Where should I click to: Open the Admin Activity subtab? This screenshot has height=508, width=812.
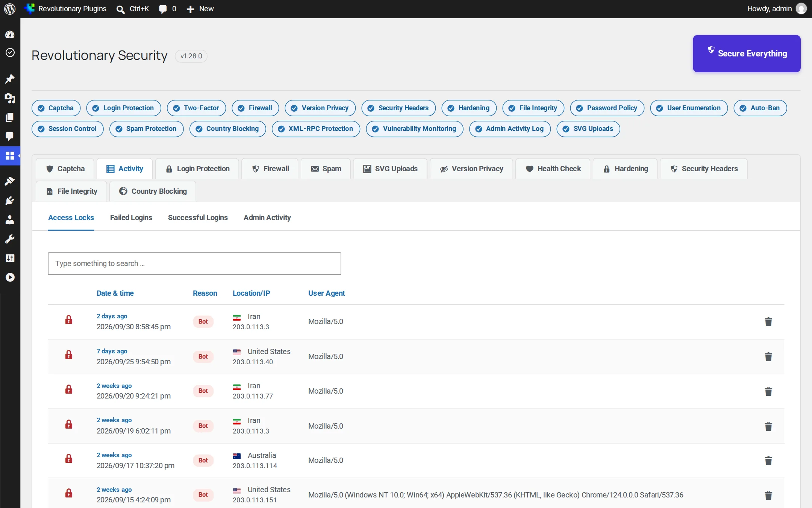267,217
